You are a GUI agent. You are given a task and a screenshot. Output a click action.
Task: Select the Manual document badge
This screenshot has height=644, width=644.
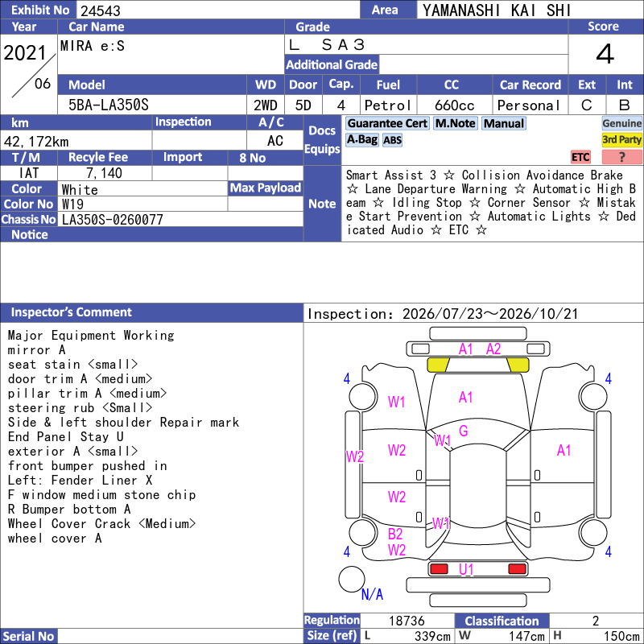pyautogui.click(x=504, y=123)
